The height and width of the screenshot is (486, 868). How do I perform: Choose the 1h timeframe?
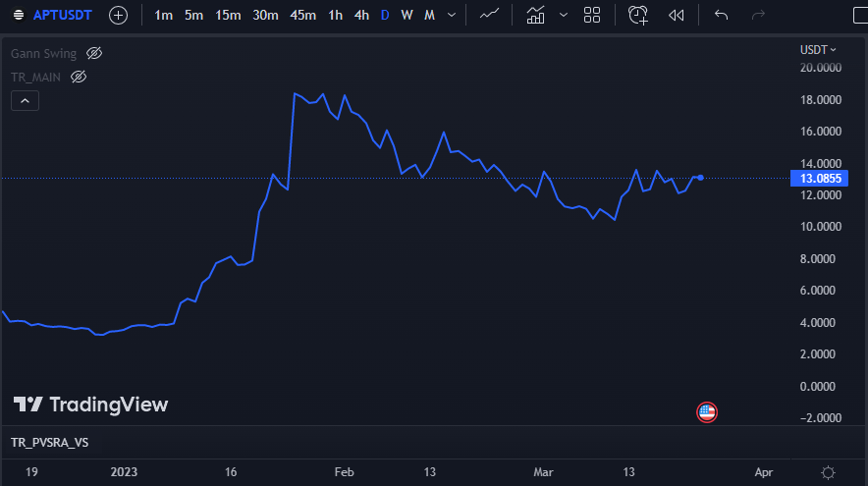(335, 15)
